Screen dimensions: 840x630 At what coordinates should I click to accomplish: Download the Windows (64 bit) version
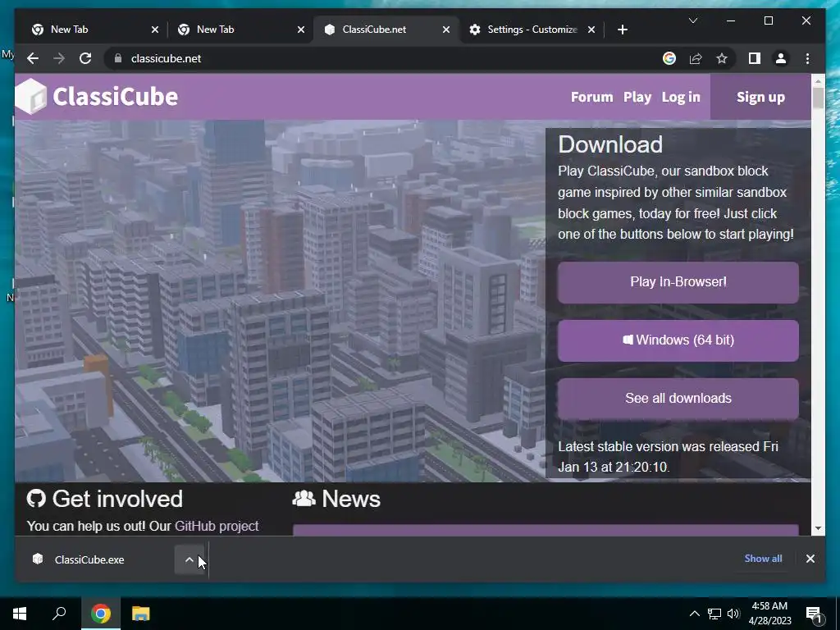678,340
